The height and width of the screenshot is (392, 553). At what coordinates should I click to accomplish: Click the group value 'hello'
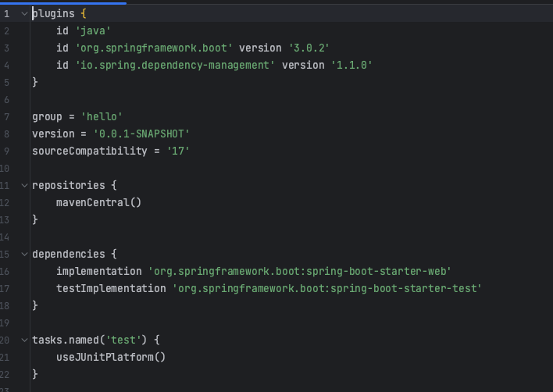click(x=102, y=116)
